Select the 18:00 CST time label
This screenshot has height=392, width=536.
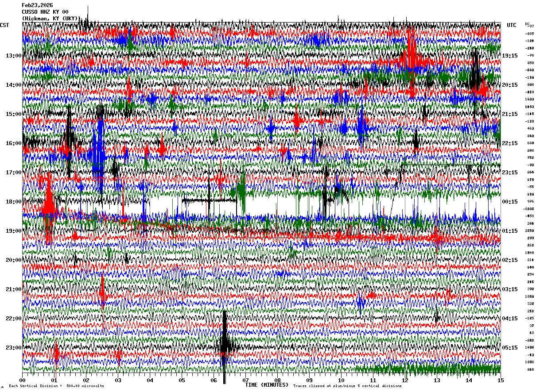[x=14, y=202]
